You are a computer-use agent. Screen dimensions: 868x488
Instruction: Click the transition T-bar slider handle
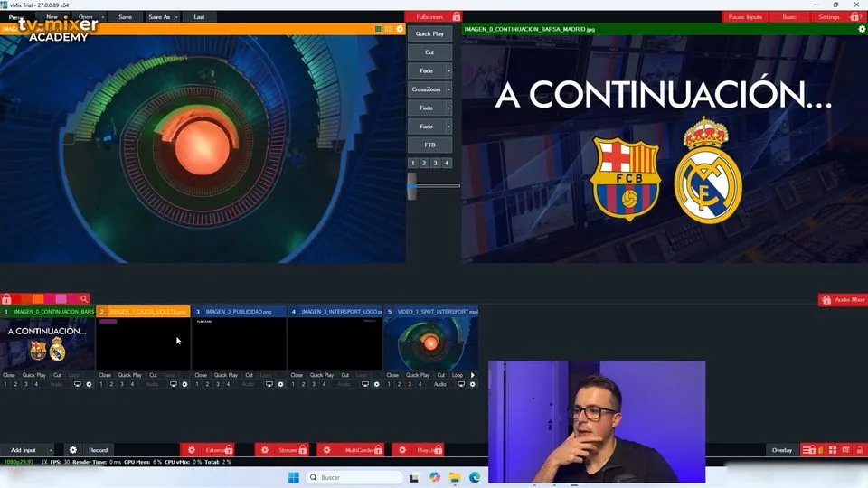pos(412,186)
